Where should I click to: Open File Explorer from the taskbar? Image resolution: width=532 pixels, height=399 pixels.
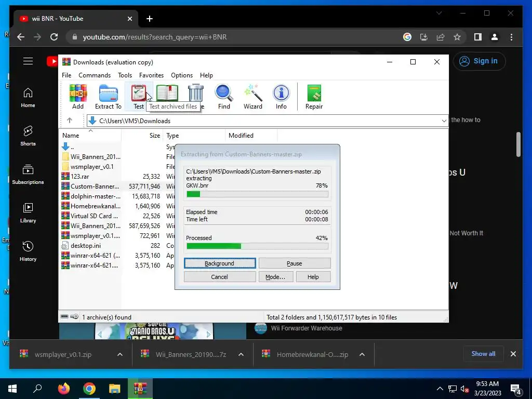point(115,389)
